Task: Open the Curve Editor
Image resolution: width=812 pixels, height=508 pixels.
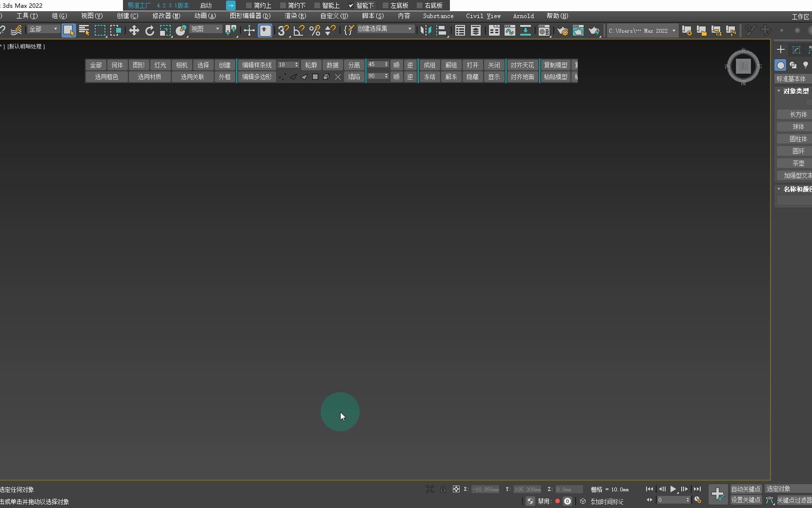Action: pyautogui.click(x=509, y=30)
